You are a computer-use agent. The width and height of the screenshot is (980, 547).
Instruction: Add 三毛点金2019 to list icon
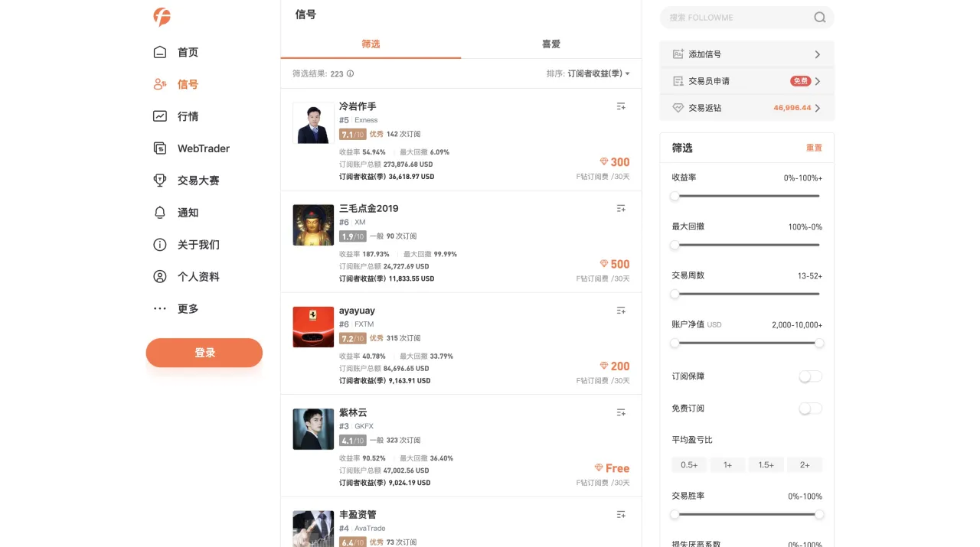tap(621, 208)
